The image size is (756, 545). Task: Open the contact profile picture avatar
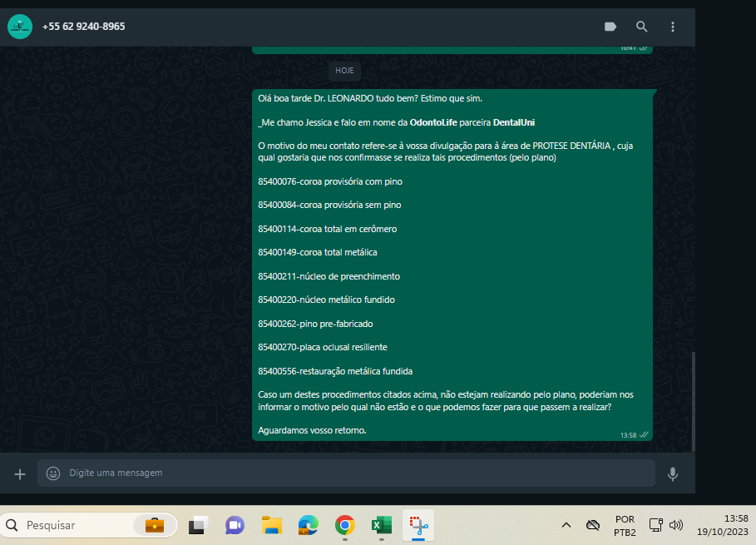[x=20, y=27]
